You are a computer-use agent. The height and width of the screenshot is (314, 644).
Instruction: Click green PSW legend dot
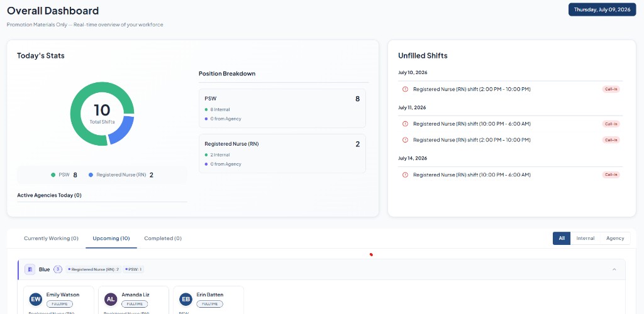pos(53,175)
